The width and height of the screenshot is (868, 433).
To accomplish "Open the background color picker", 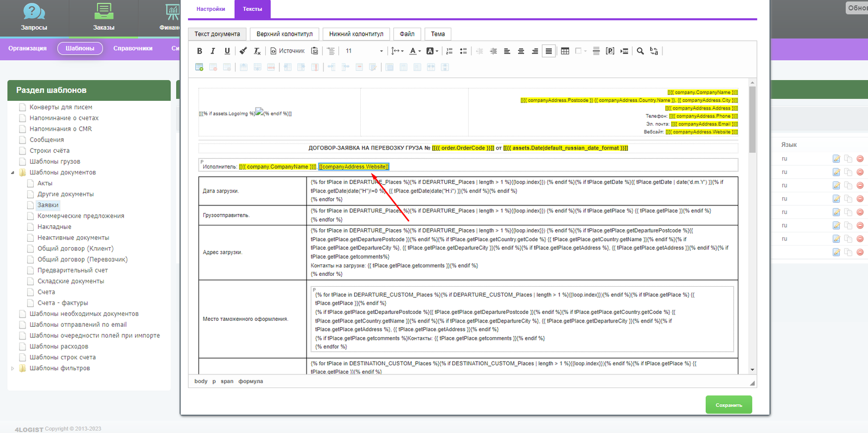I will [432, 51].
